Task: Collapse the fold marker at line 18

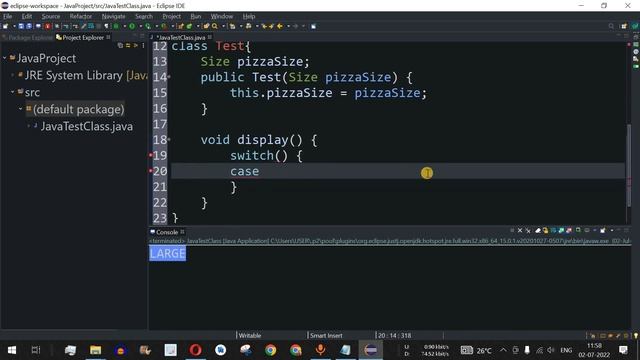Action: tap(169, 140)
